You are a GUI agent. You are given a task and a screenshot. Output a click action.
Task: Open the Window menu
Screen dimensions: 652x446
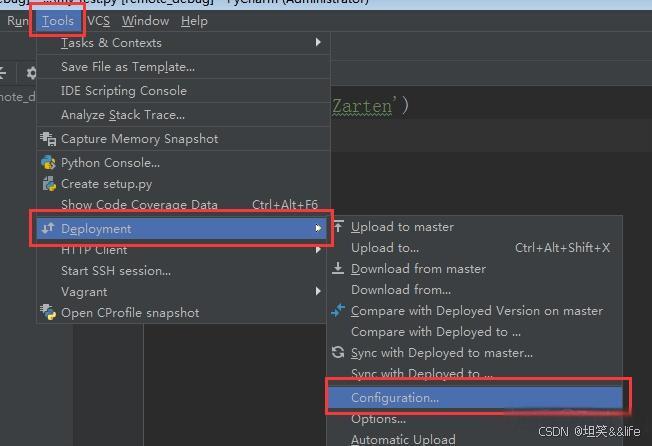tap(145, 21)
